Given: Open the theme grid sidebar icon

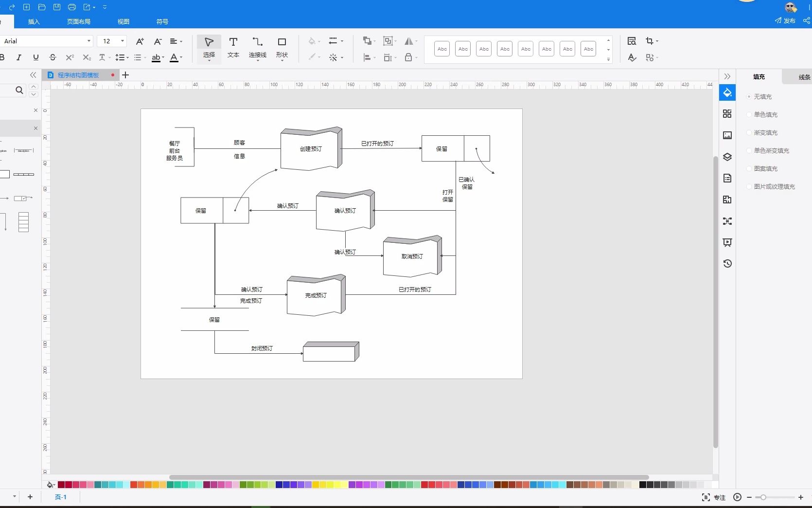Looking at the screenshot, I should point(727,114).
